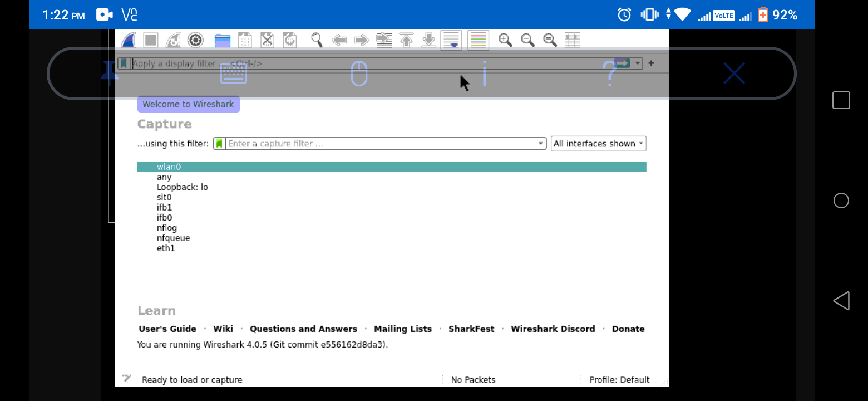
Task: Select sit0 interface
Action: [x=392, y=197]
